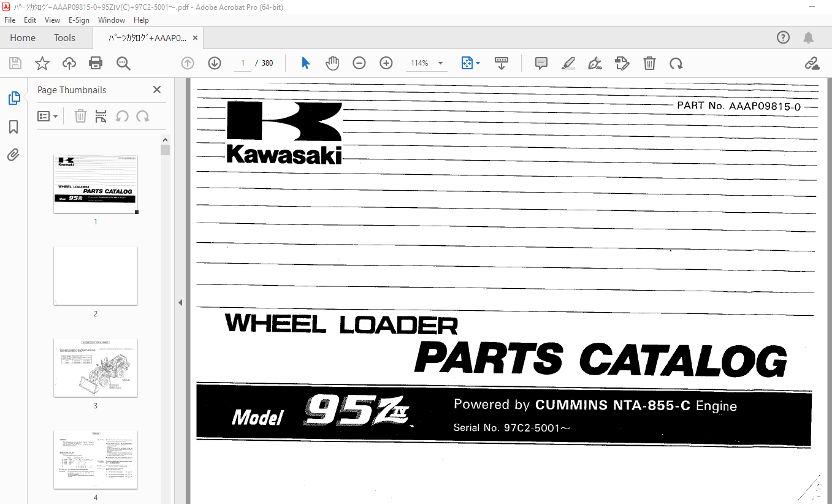Delete selected pages in thumbnails panel
The image size is (832, 504).
(x=80, y=116)
